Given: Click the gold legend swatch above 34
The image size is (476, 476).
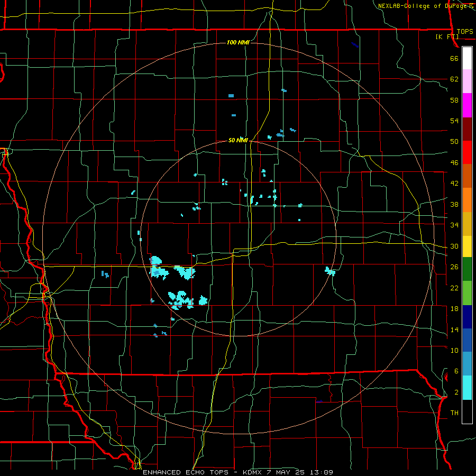Looking at the screenshot, I should tap(467, 224).
